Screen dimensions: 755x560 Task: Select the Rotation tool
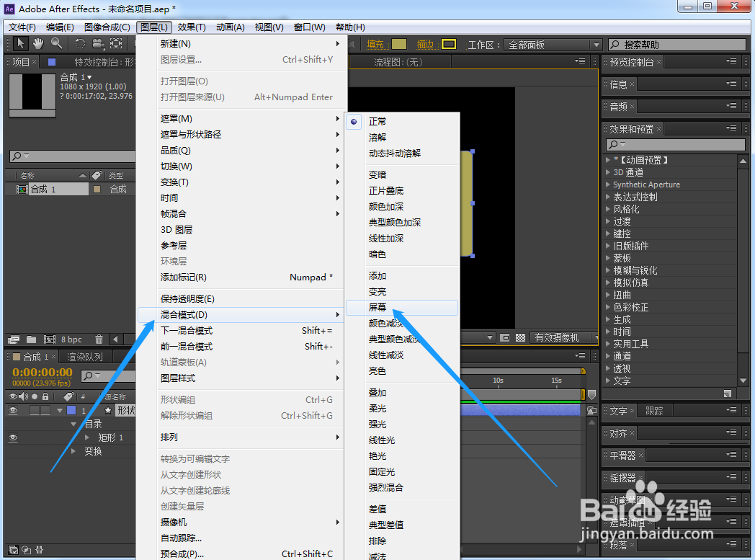point(80,44)
